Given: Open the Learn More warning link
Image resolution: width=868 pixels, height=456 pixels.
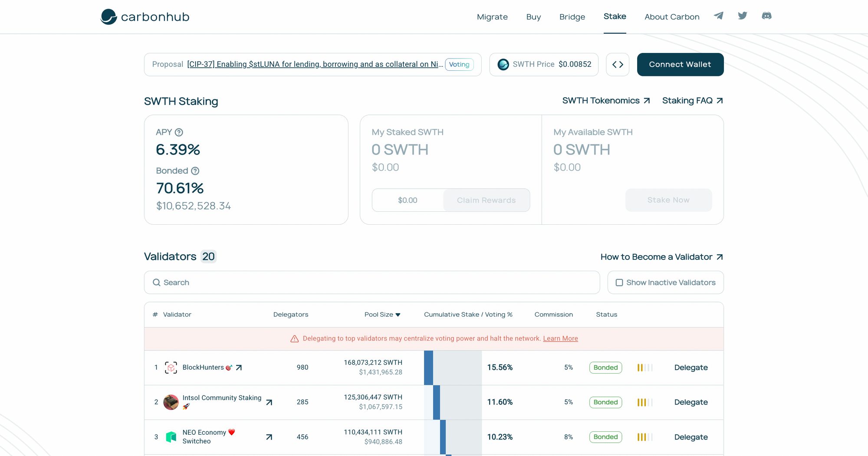Looking at the screenshot, I should click(x=560, y=338).
